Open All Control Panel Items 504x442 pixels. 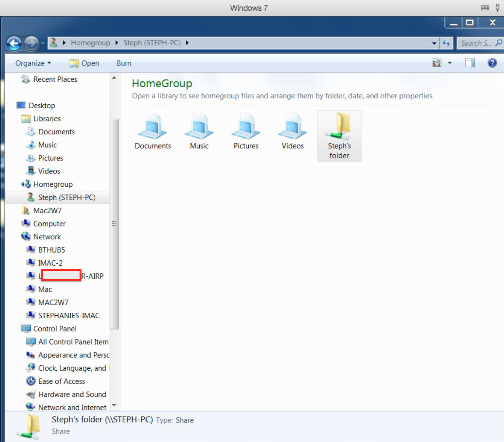67,342
